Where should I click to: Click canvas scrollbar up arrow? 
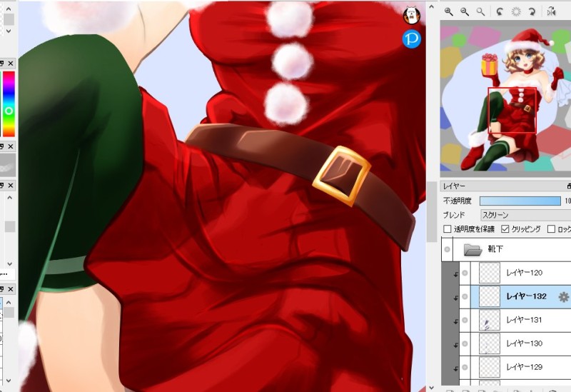coord(432,6)
